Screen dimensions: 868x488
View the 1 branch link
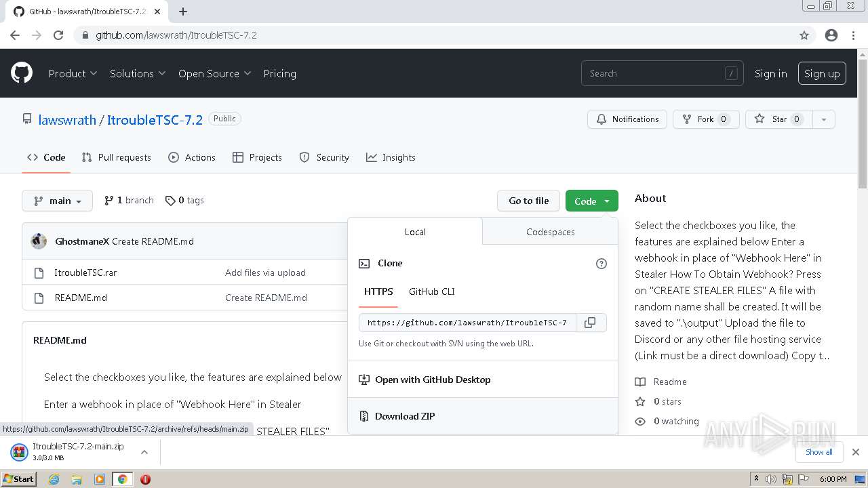point(129,201)
